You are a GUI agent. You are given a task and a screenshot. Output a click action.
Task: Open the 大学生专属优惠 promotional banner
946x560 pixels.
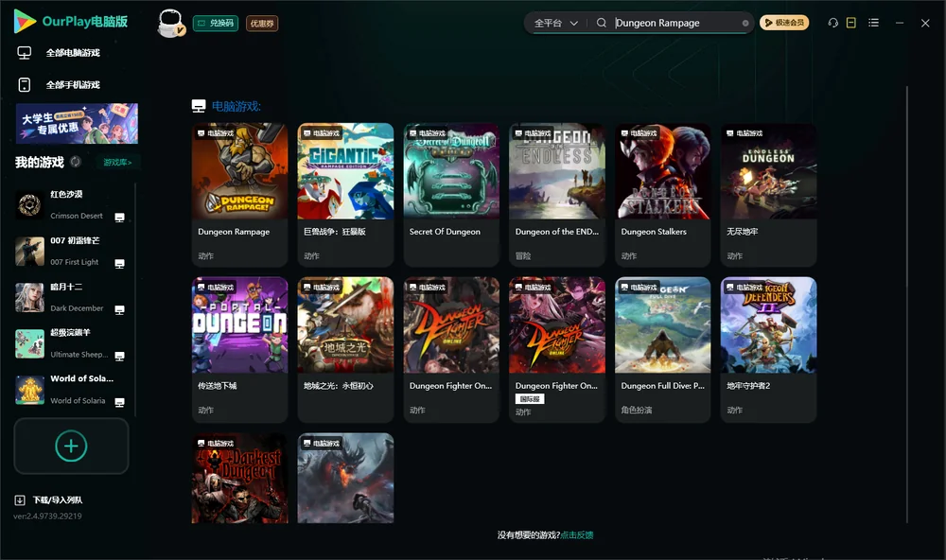click(x=77, y=124)
